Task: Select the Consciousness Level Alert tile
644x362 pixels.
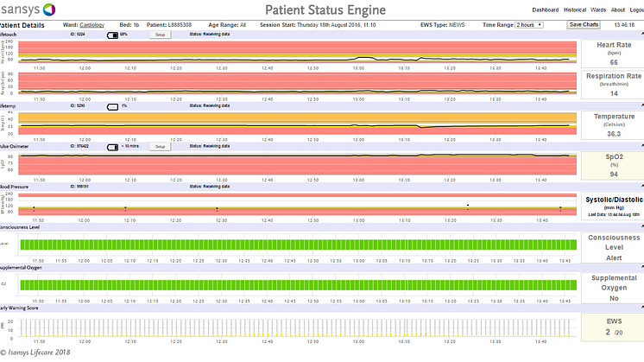Action: (612, 247)
